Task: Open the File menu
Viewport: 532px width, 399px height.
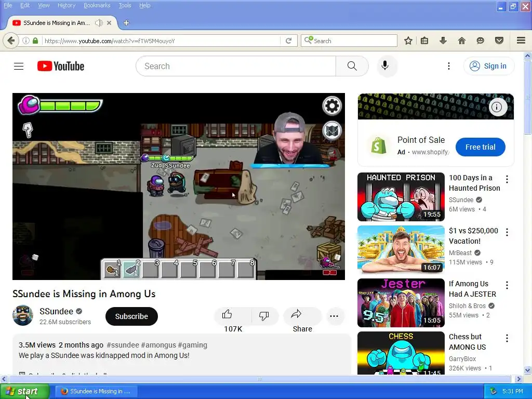Action: (x=8, y=5)
